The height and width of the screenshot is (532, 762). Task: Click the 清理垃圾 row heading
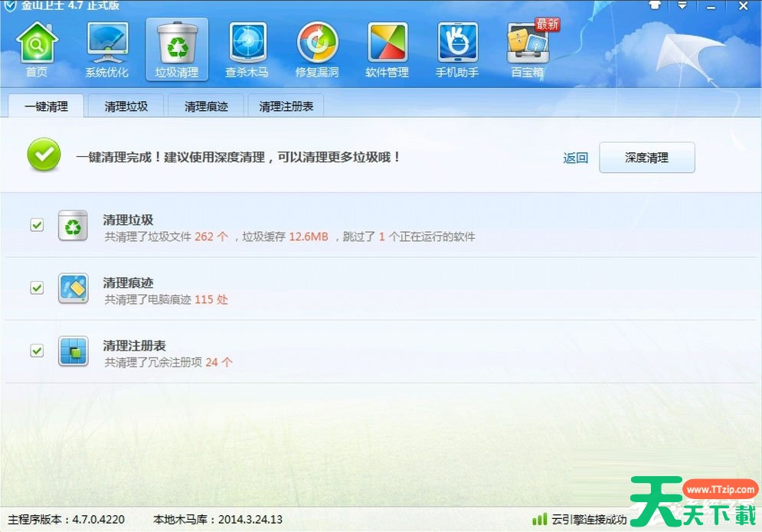pos(129,220)
